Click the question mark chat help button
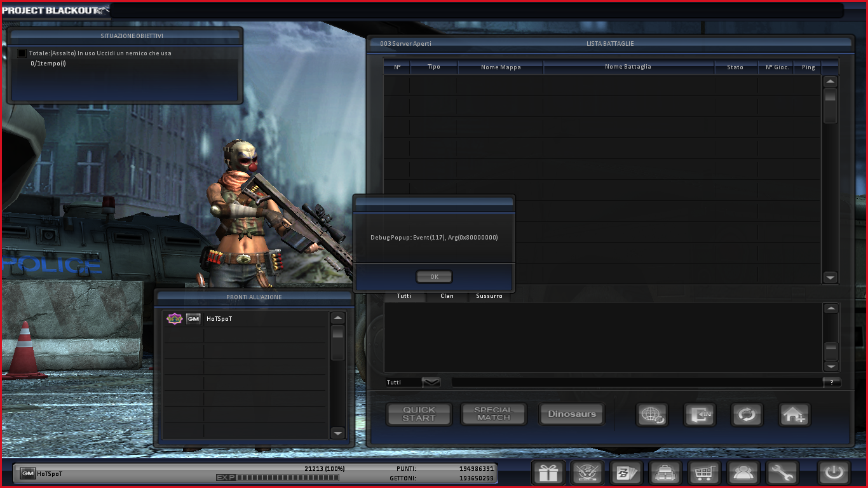This screenshot has width=868, height=488. pos(832,383)
